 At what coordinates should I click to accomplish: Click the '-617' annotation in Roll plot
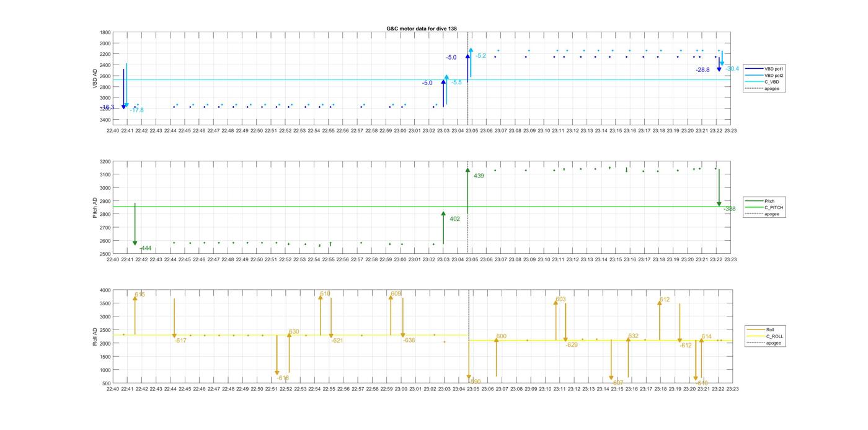[x=180, y=341]
